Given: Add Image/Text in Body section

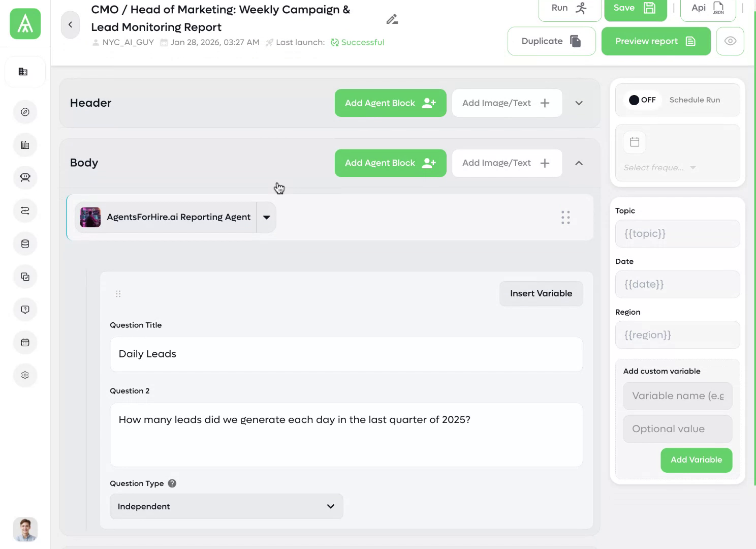Looking at the screenshot, I should (x=507, y=163).
